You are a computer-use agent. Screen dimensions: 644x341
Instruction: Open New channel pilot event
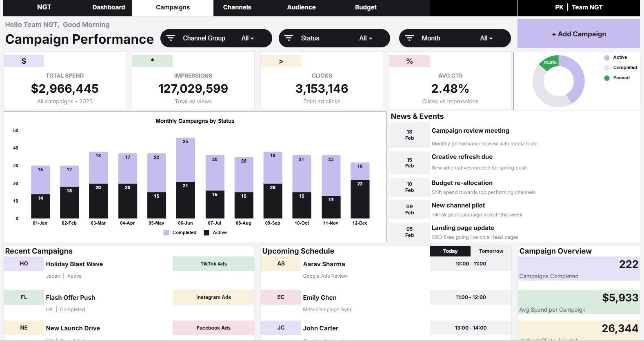pyautogui.click(x=458, y=205)
